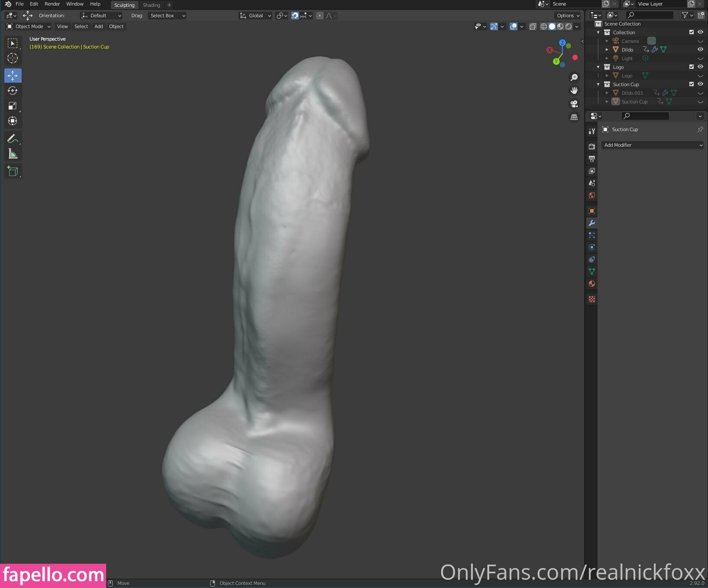Toggle camera view with camera gizmo
Image resolution: width=708 pixels, height=588 pixels.
click(x=574, y=104)
